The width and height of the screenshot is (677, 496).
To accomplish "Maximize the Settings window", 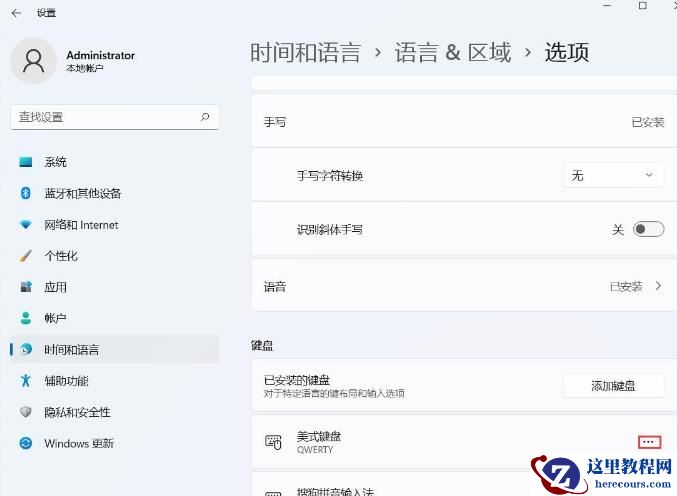I will 642,6.
